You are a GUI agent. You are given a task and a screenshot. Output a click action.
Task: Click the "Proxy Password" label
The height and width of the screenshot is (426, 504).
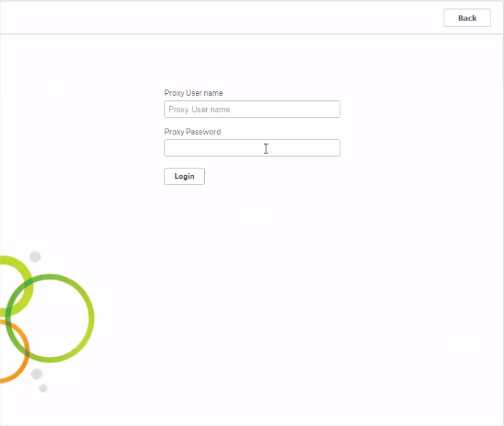193,132
